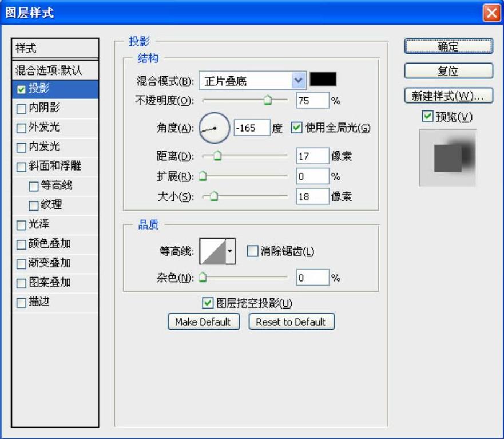Click the opacity field showing 75
Screen dimensions: 504x439
[x=312, y=100]
